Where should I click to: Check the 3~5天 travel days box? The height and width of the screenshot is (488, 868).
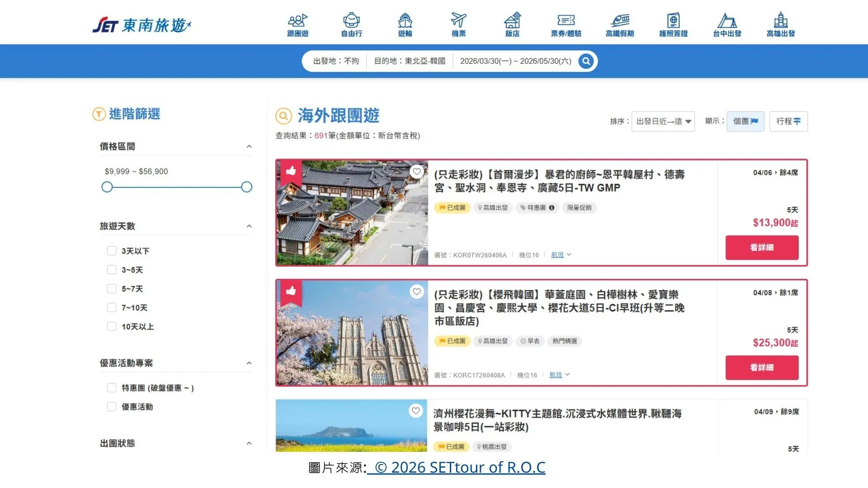[x=112, y=270]
